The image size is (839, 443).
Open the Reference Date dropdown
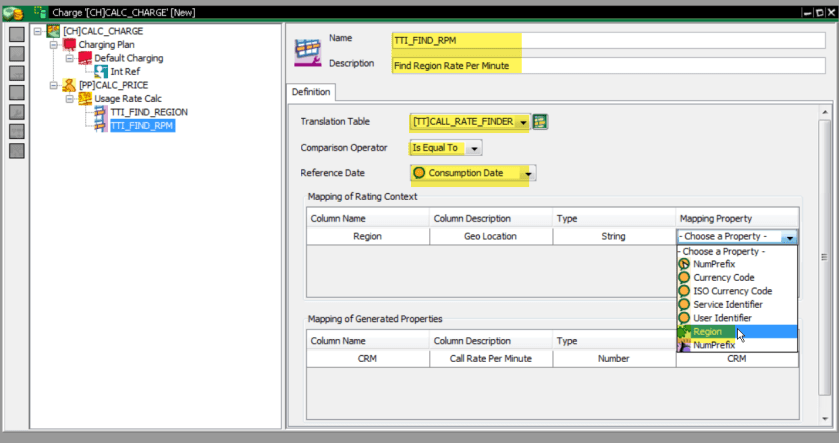528,174
